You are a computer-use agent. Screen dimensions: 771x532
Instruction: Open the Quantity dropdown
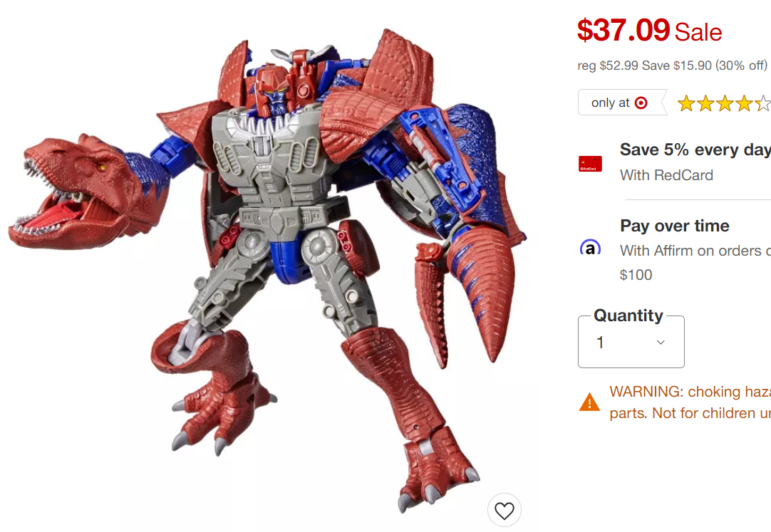pos(631,342)
